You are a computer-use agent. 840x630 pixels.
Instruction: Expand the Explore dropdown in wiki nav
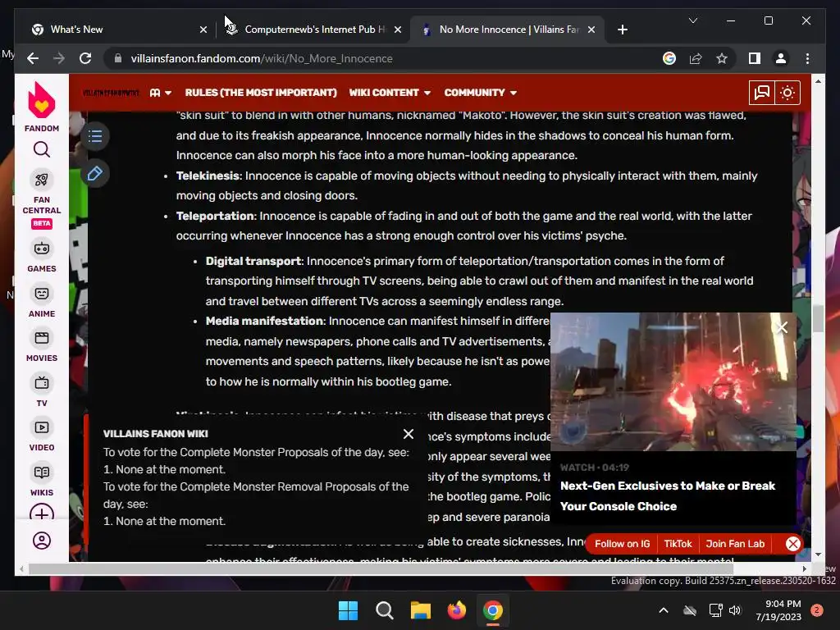point(161,93)
